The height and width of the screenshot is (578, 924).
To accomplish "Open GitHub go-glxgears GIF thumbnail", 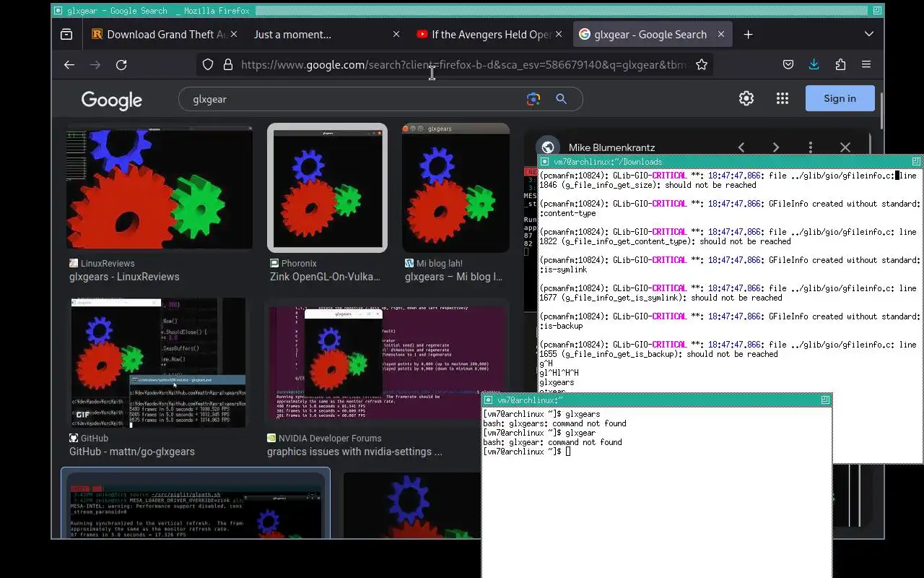I will tap(157, 362).
